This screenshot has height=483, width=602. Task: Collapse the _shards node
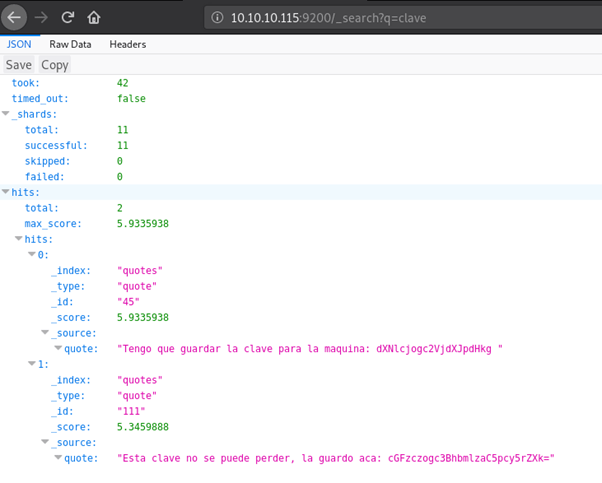click(x=6, y=114)
